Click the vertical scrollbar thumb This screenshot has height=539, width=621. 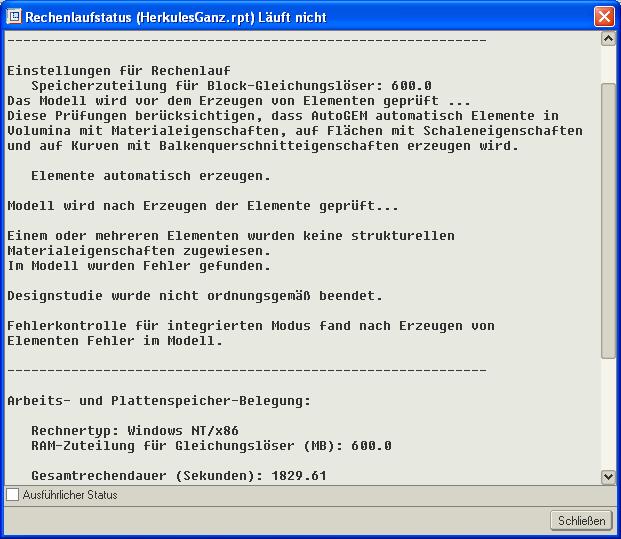click(608, 221)
